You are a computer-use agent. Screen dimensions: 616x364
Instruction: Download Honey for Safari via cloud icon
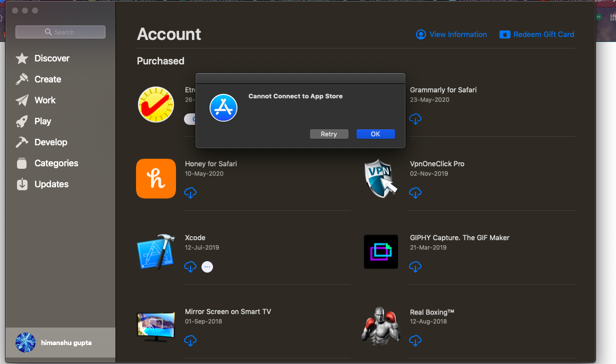click(x=190, y=193)
